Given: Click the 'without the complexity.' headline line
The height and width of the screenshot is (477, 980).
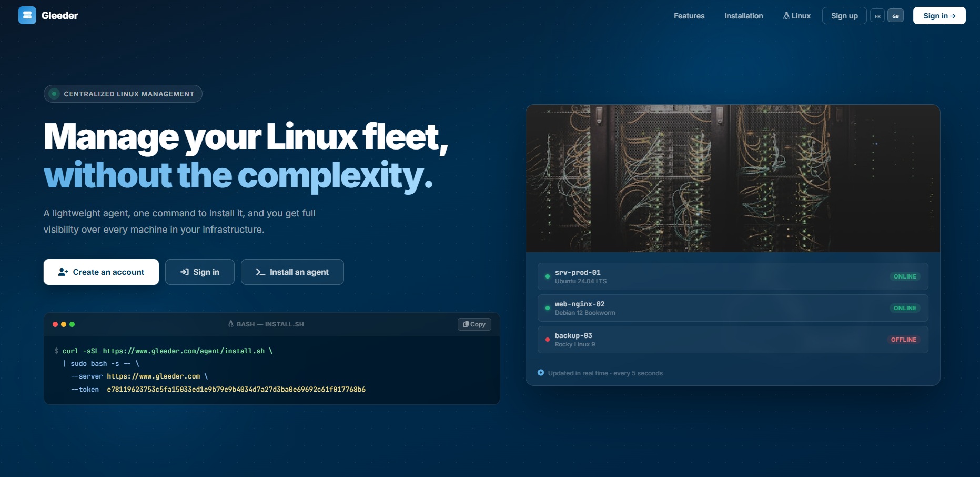Looking at the screenshot, I should (x=238, y=175).
